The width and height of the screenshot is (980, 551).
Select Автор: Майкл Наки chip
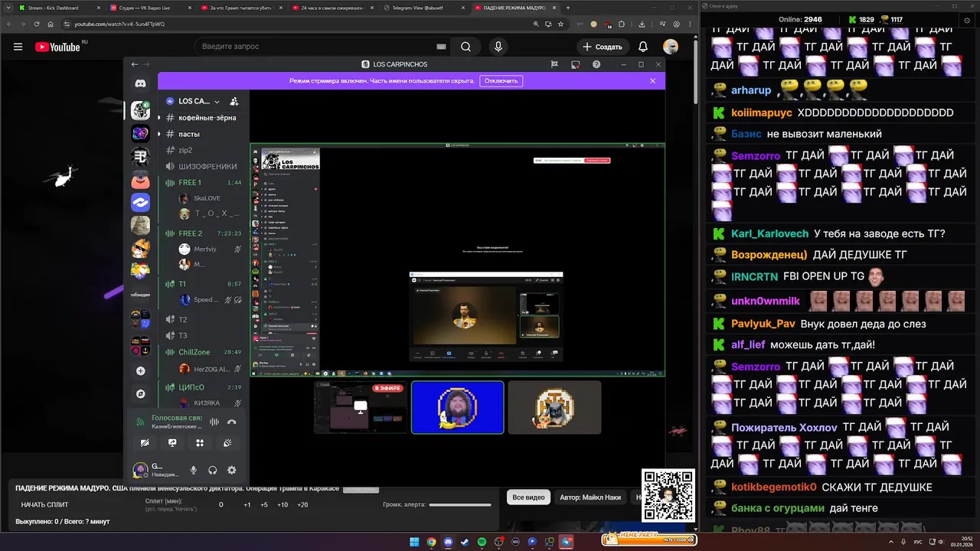coord(590,497)
